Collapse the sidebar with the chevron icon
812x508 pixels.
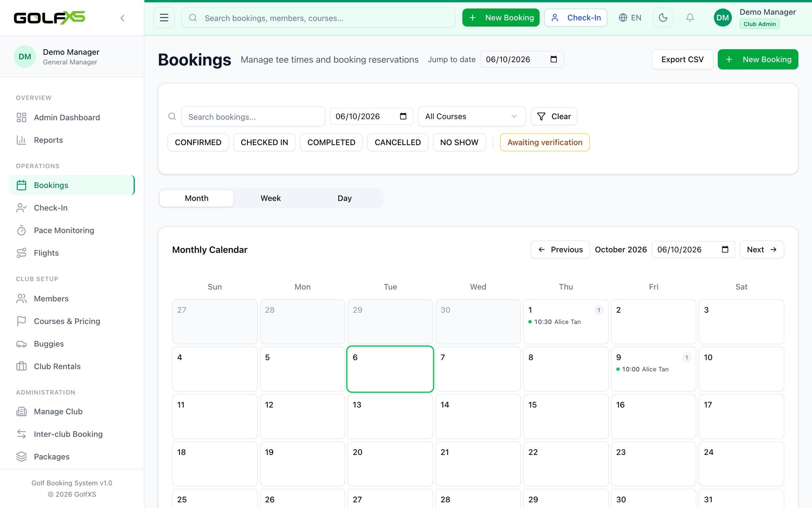click(123, 18)
